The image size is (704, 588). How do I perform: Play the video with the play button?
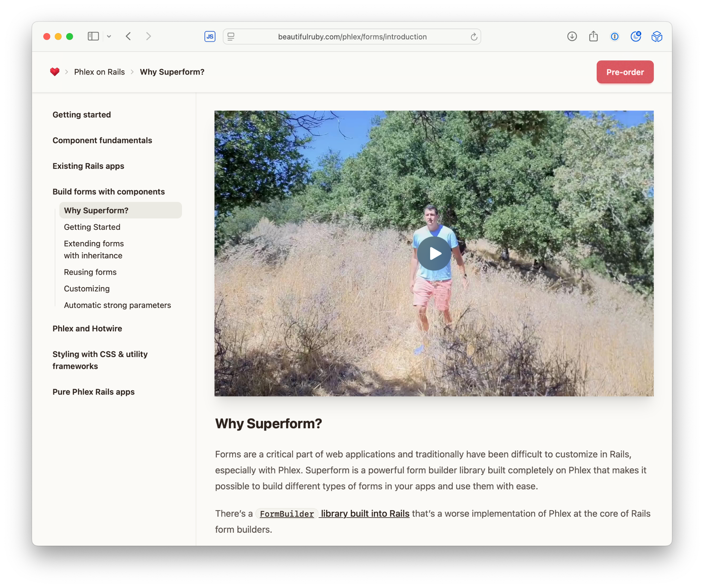click(x=434, y=253)
